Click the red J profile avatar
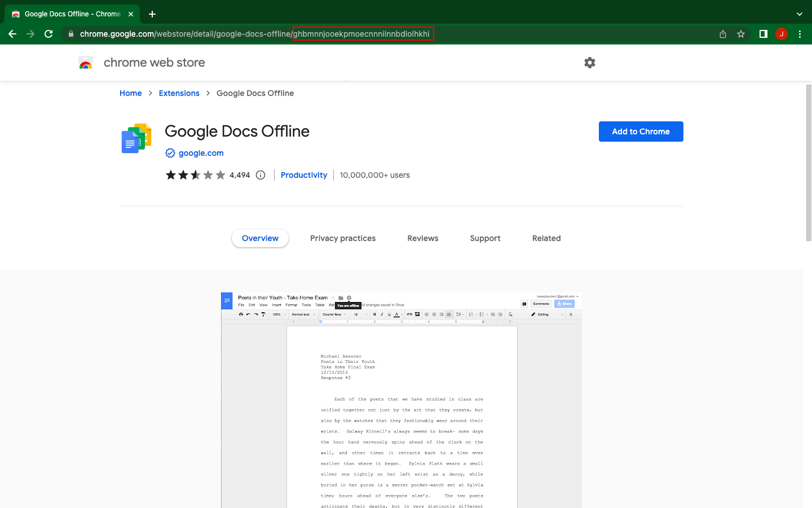812x508 pixels. click(x=782, y=34)
